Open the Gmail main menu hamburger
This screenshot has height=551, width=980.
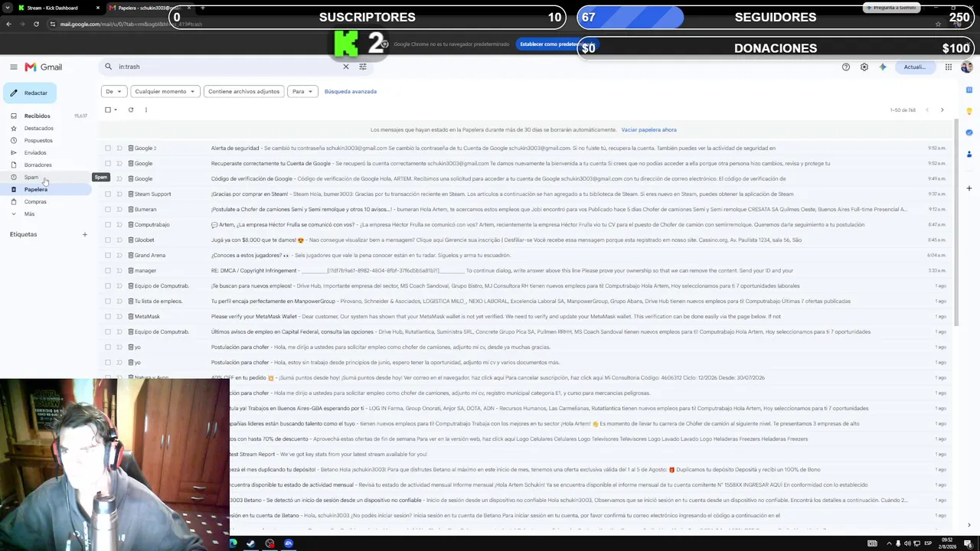click(14, 67)
